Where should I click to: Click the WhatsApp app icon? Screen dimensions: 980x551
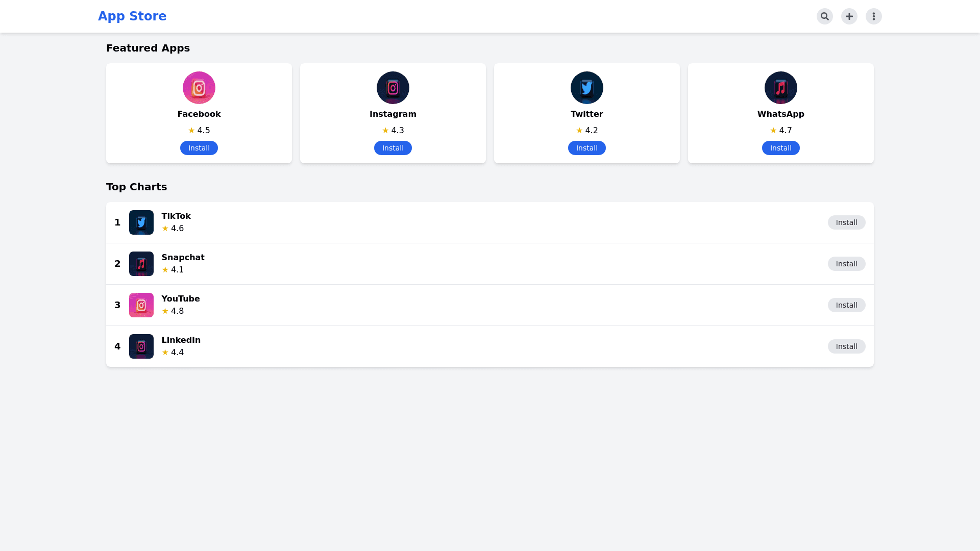tap(781, 88)
